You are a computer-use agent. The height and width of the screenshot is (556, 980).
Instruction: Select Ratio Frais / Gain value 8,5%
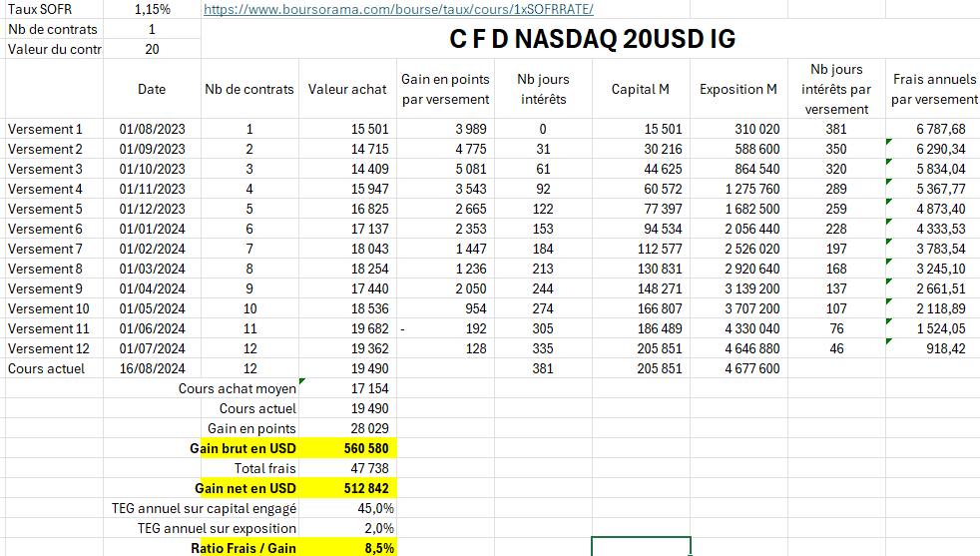point(347,548)
